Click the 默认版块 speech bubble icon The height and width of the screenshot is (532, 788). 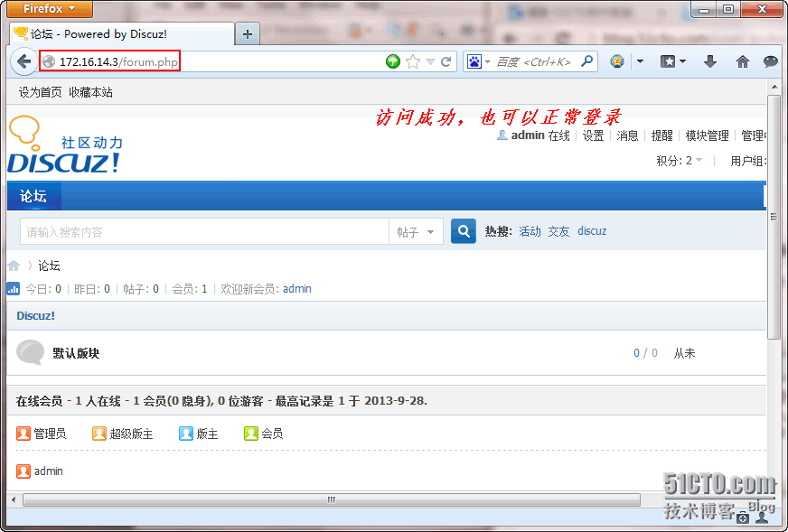[31, 352]
